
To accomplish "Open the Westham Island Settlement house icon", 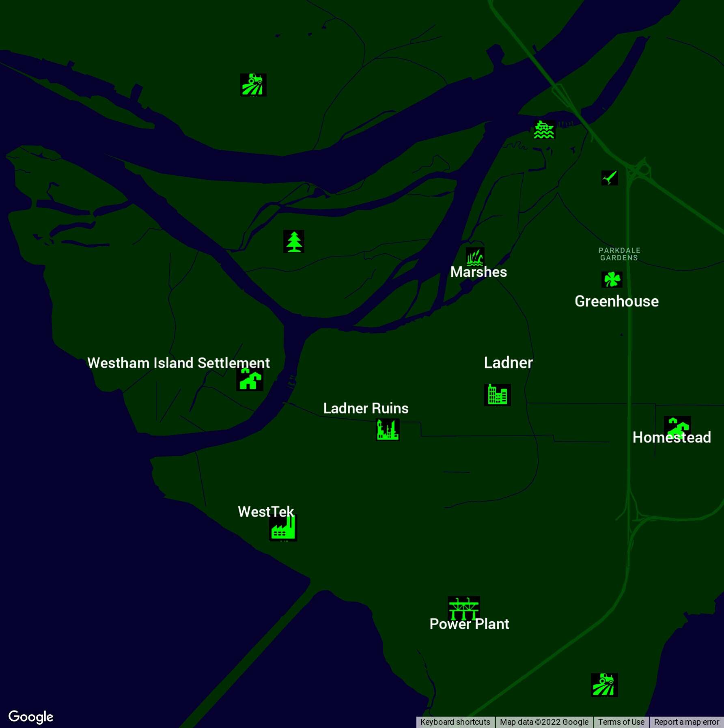I will (250, 380).
